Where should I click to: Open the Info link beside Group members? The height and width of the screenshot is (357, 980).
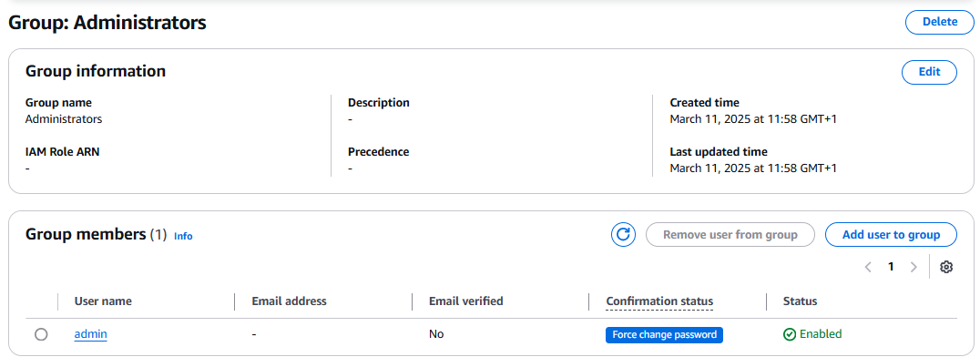183,237
